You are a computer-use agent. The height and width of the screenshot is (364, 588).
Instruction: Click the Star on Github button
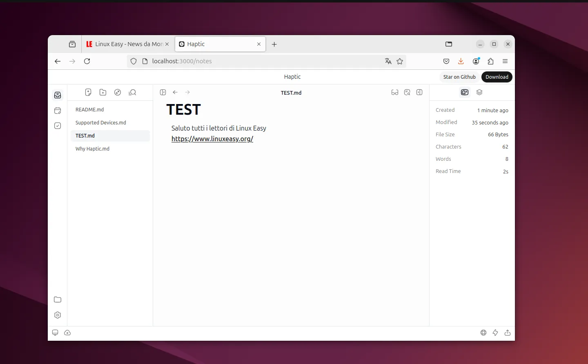[459, 77]
